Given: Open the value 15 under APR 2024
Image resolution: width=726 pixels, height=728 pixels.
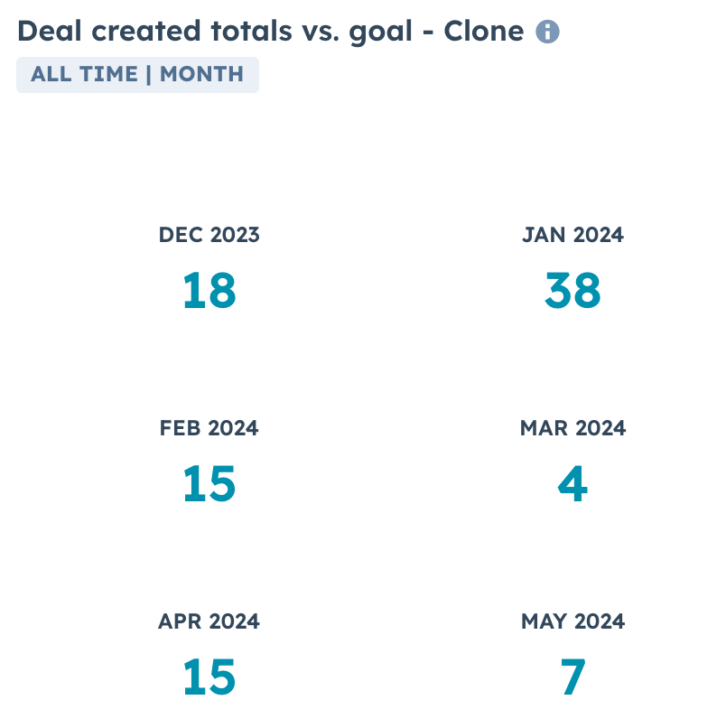Looking at the screenshot, I should click(209, 678).
